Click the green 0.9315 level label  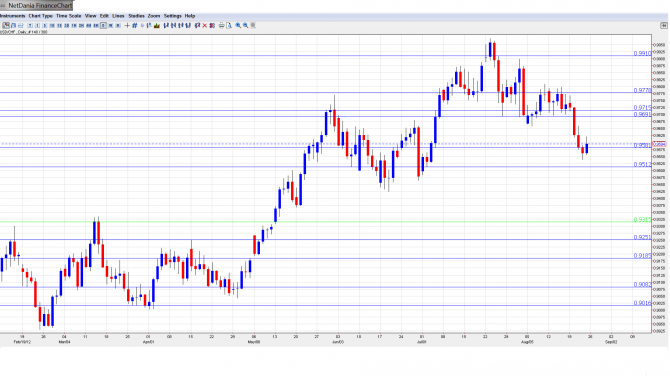[642, 220]
